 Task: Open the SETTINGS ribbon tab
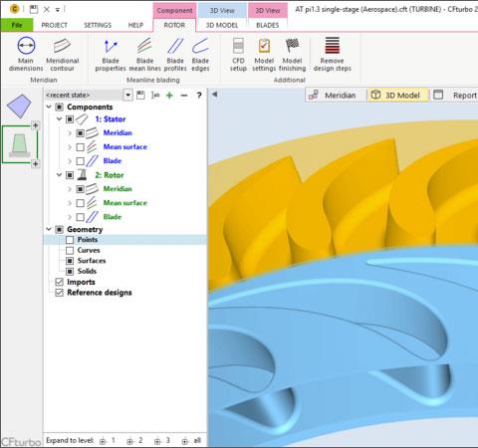click(98, 25)
